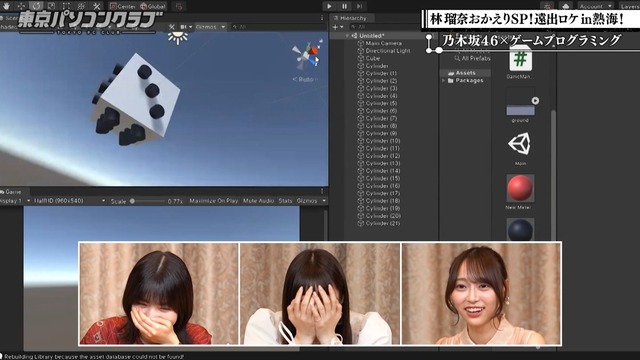
Task: Toggle Stats in Game view
Action: pos(285,201)
